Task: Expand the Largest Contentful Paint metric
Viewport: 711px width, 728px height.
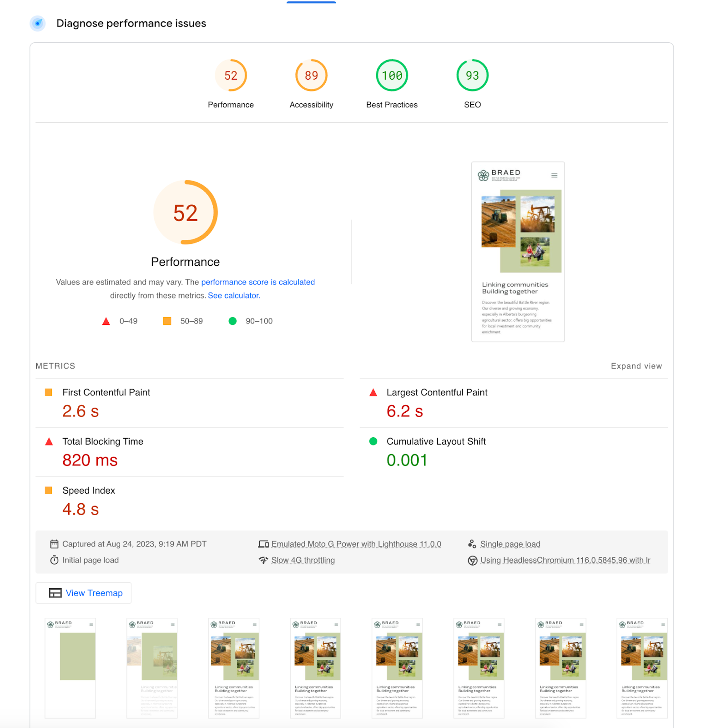Action: click(437, 393)
